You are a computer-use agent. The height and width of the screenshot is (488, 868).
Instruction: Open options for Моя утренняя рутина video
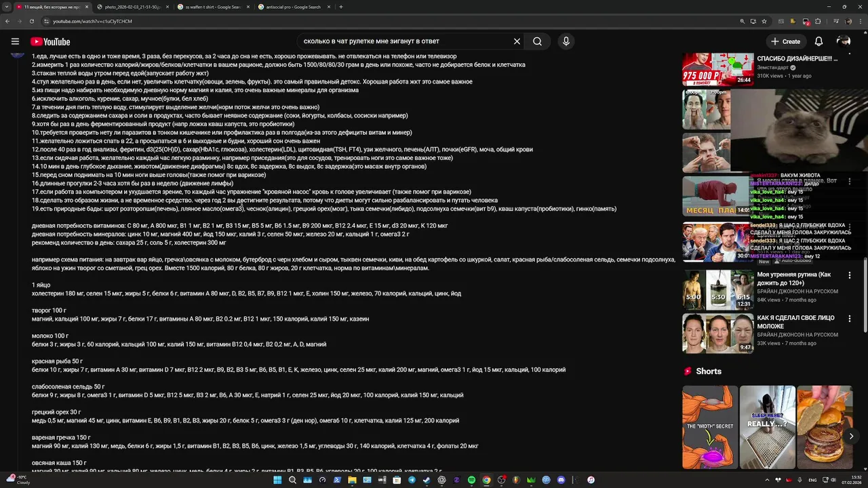849,275
